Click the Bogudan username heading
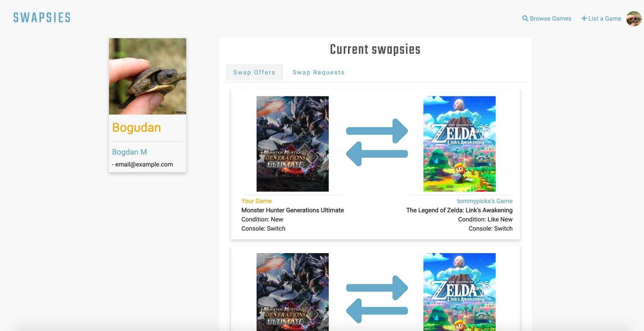This screenshot has width=644, height=331. 137,128
